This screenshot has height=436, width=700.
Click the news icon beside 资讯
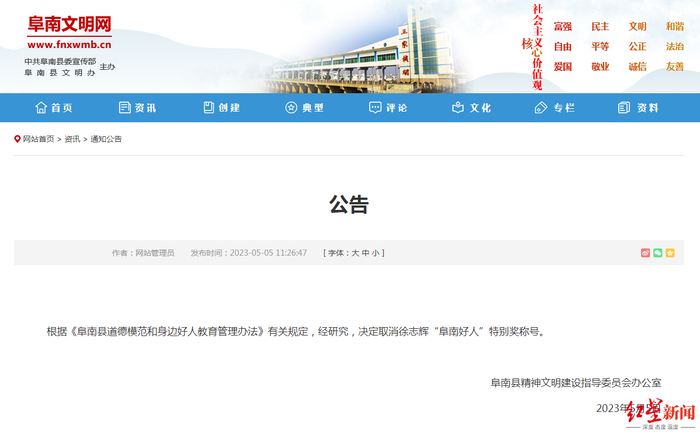tap(125, 108)
